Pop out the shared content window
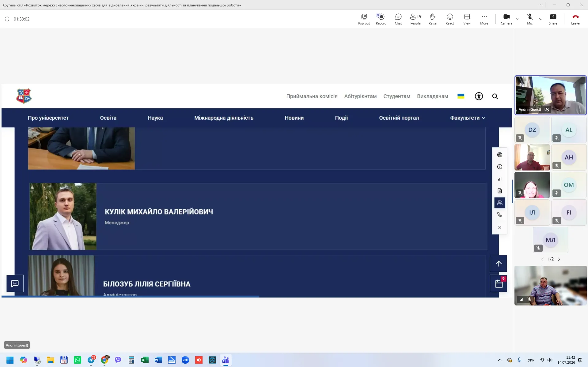 [364, 19]
